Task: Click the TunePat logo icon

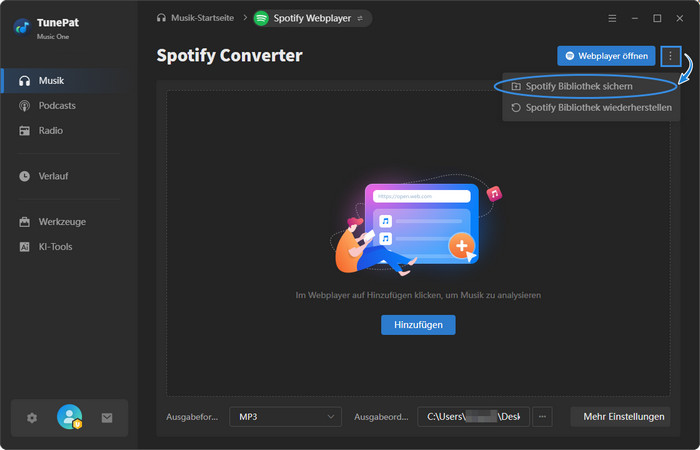Action: pyautogui.click(x=22, y=28)
